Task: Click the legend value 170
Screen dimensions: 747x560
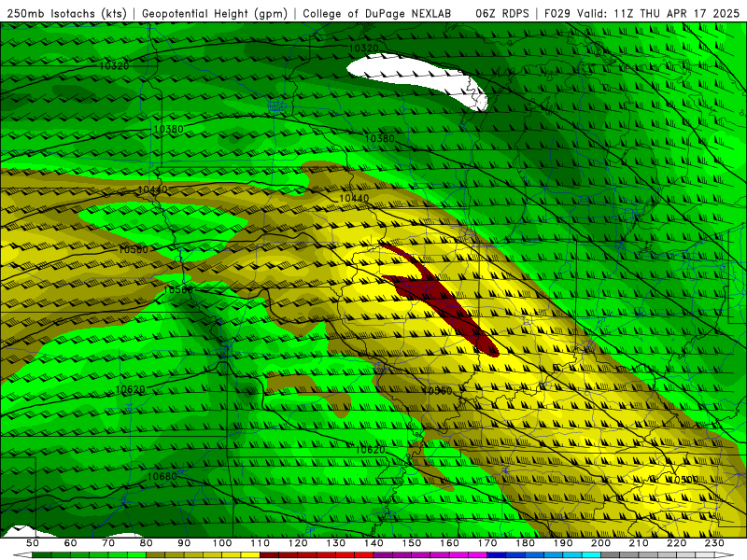Action: coord(487,543)
